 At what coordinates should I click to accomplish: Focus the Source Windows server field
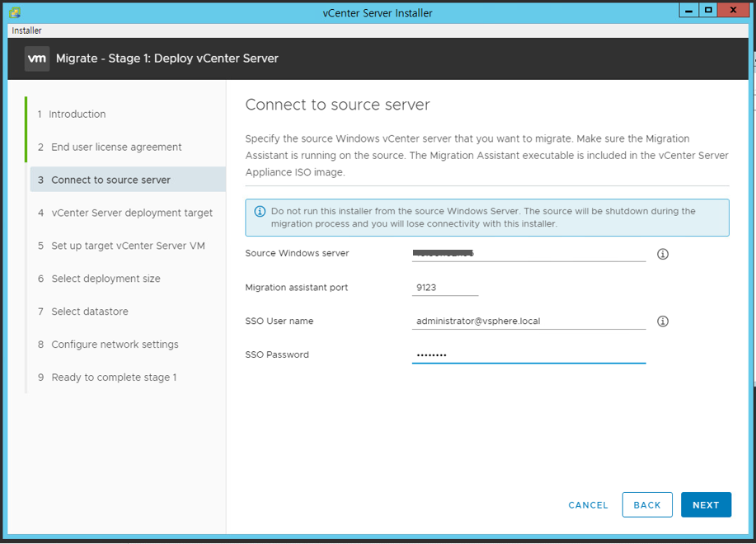coord(529,253)
